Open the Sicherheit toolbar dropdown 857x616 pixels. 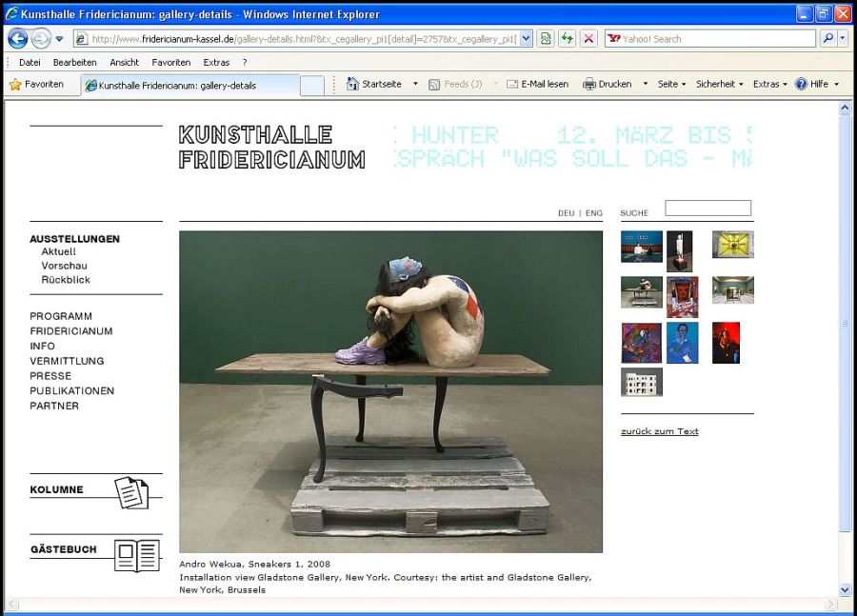pos(719,84)
